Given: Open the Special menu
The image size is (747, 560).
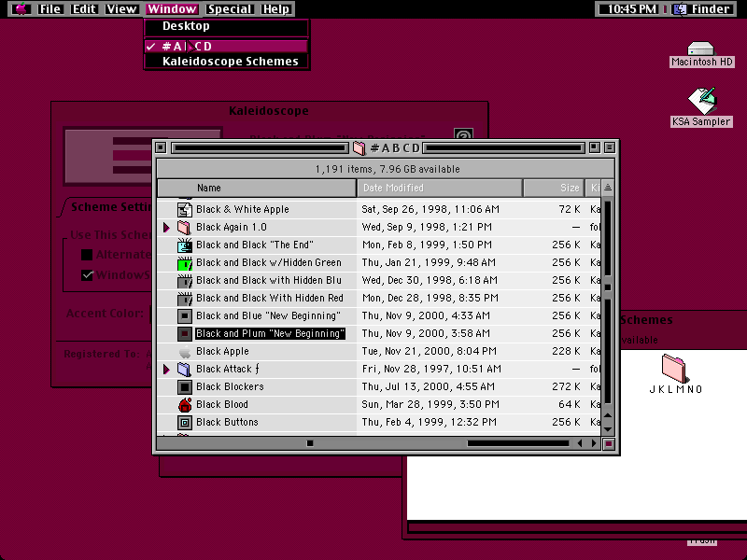Looking at the screenshot, I should click(230, 9).
